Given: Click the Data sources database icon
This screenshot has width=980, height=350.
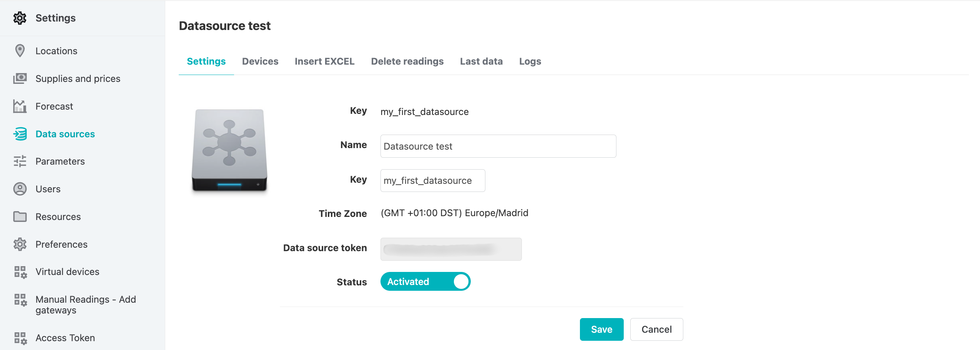Looking at the screenshot, I should pos(20,134).
